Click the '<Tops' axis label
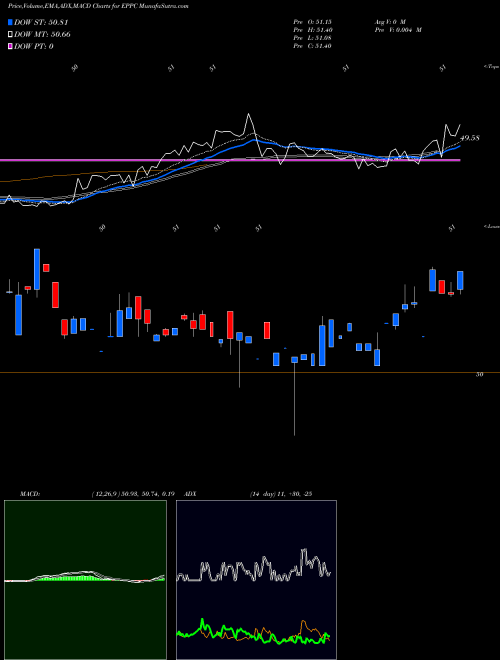The height and width of the screenshot is (660, 500). pos(492,67)
